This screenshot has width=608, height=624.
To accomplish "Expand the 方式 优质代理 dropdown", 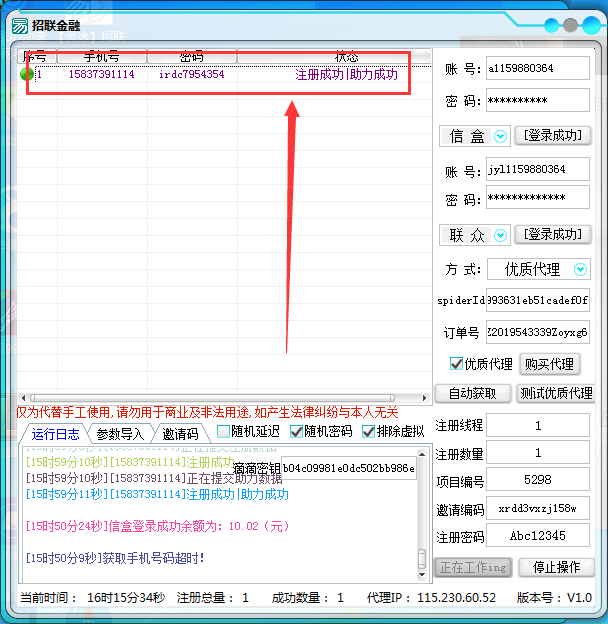I will [580, 269].
